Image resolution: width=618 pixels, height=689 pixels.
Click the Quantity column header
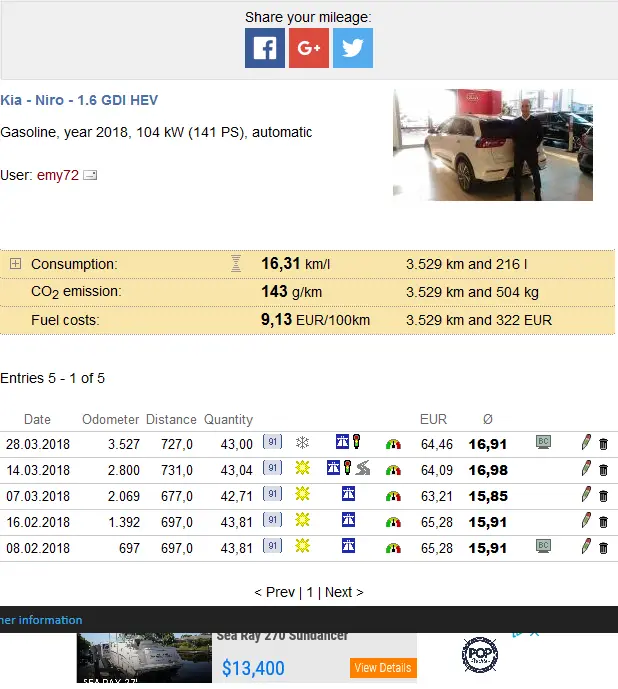[229, 419]
